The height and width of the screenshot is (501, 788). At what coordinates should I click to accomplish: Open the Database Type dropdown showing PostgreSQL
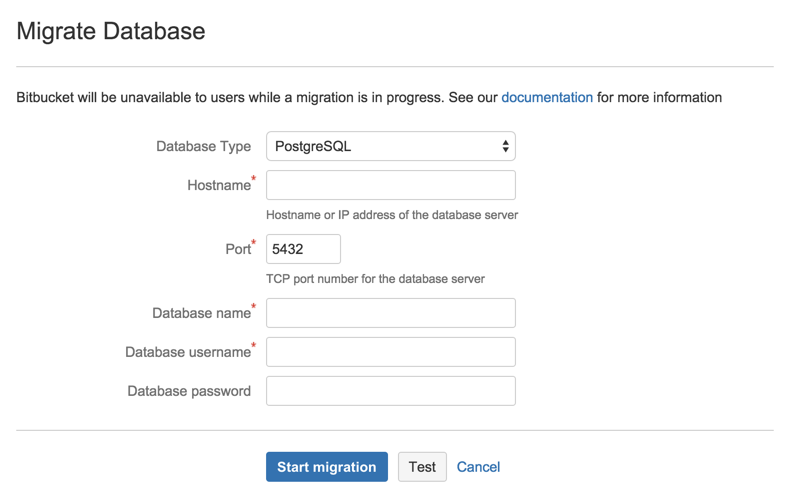click(390, 146)
